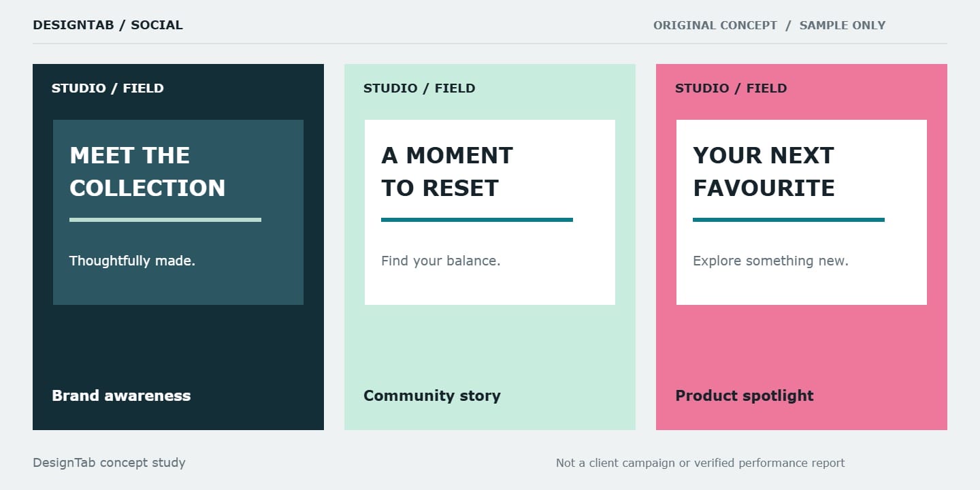Click the "A MOMENT TO RESET" headline
980x490 pixels.
[x=447, y=171]
